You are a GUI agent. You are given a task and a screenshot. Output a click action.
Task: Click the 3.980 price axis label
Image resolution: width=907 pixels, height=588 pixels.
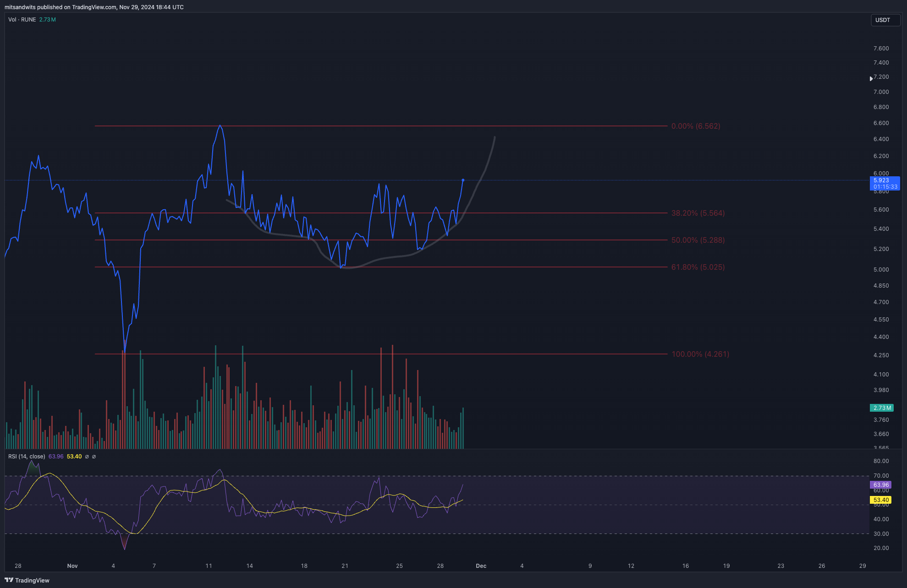coord(881,390)
